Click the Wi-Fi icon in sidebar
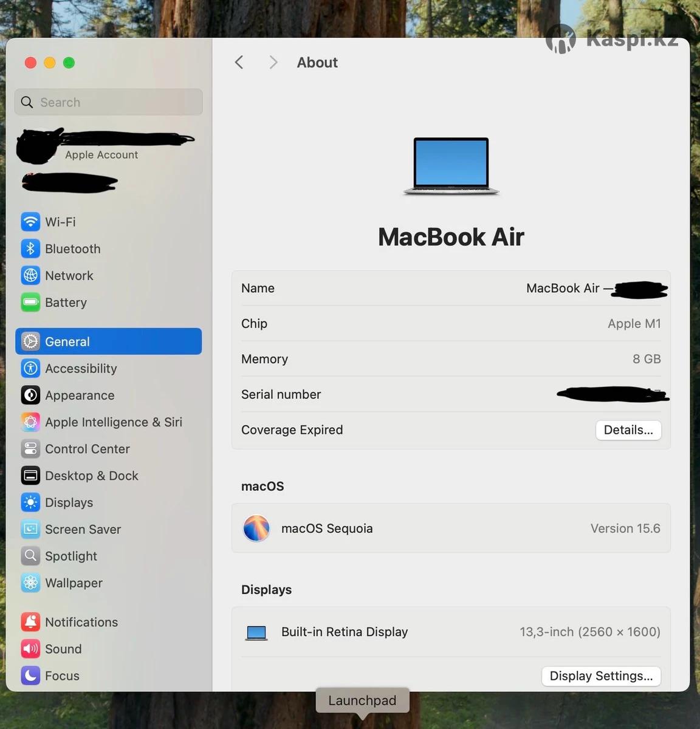 tap(30, 222)
